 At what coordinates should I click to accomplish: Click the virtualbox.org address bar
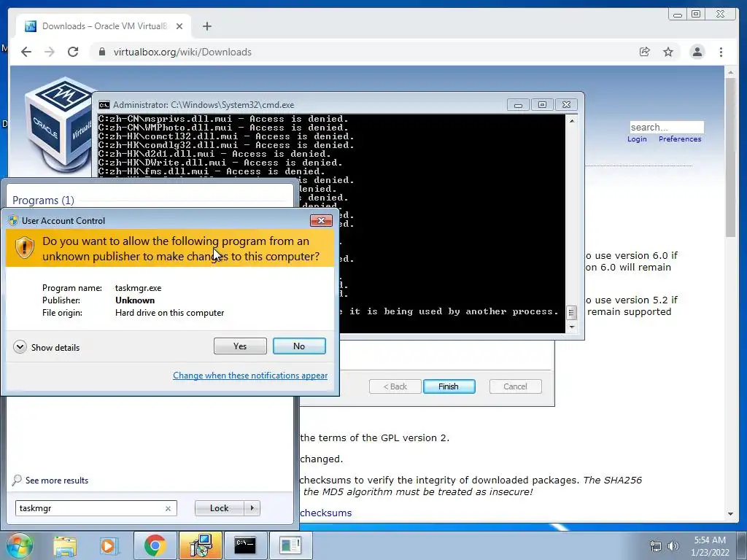point(362,52)
